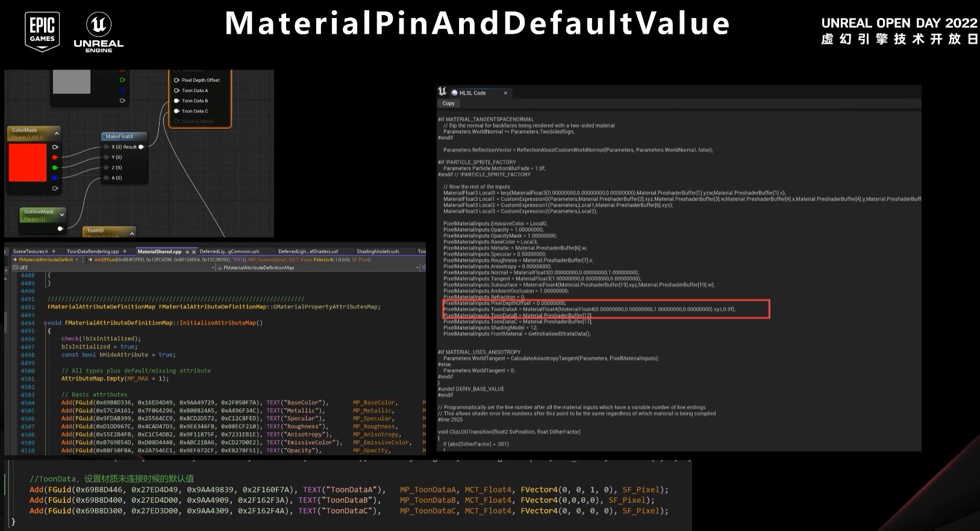
Task: Click the TEXT("ToonDataA") Add line
Action: [349, 490]
